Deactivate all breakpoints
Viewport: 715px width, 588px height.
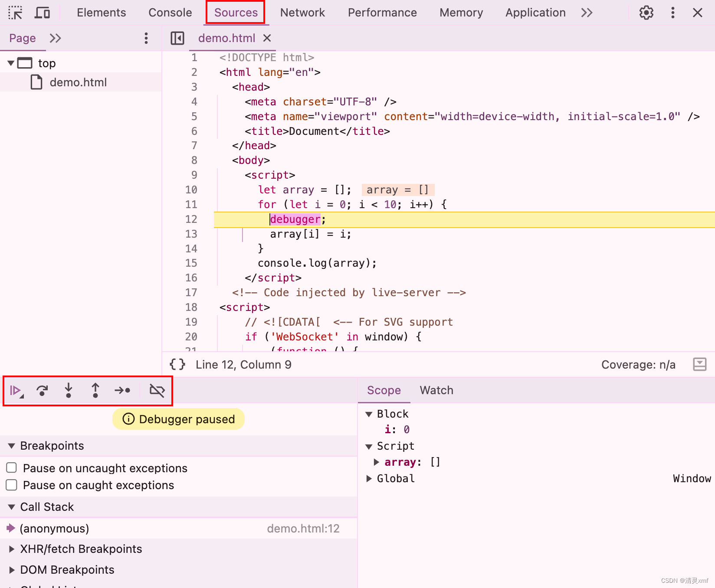click(157, 391)
